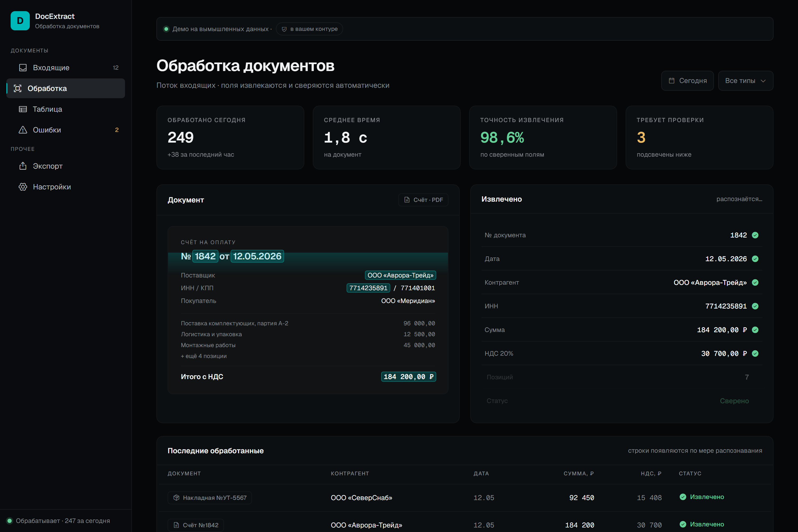Open Счёт №1842 document chip
Viewport: 798px width, 532px height.
196,525
